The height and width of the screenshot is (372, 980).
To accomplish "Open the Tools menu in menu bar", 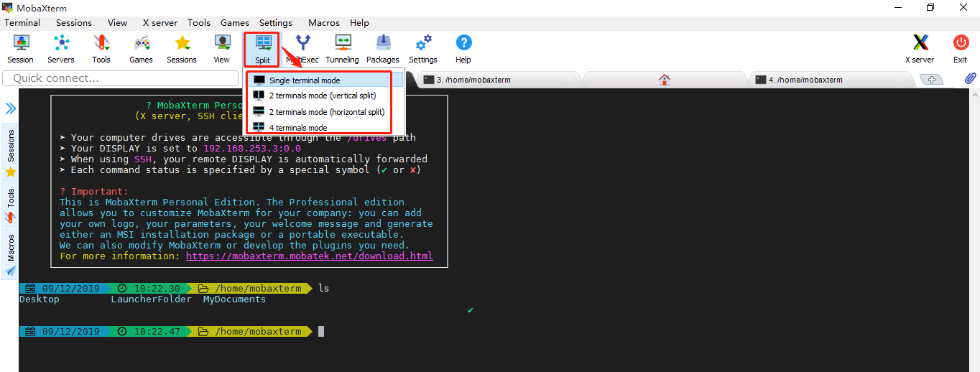I will (x=199, y=22).
